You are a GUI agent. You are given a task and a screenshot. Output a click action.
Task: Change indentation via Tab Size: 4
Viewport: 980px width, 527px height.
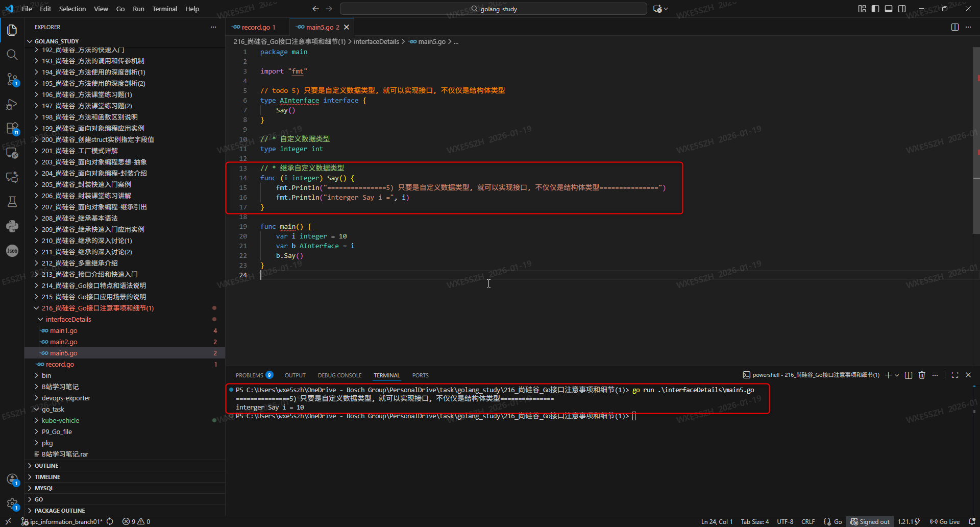pos(755,521)
